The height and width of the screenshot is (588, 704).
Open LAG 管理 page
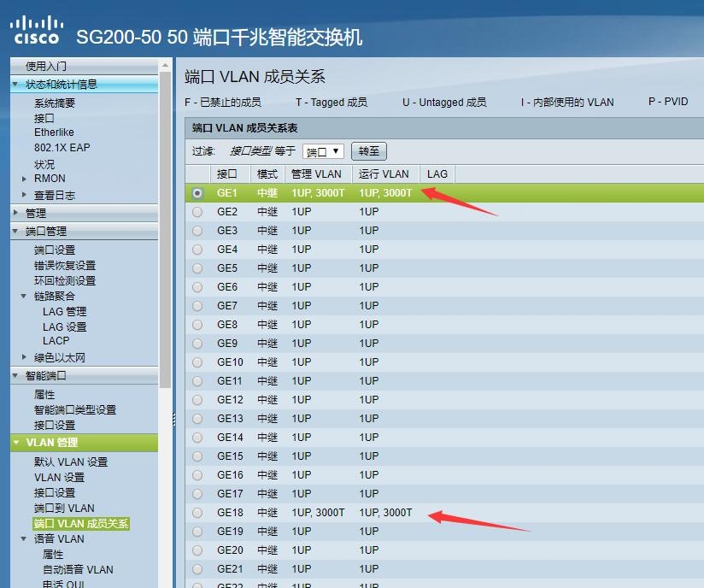coord(65,311)
